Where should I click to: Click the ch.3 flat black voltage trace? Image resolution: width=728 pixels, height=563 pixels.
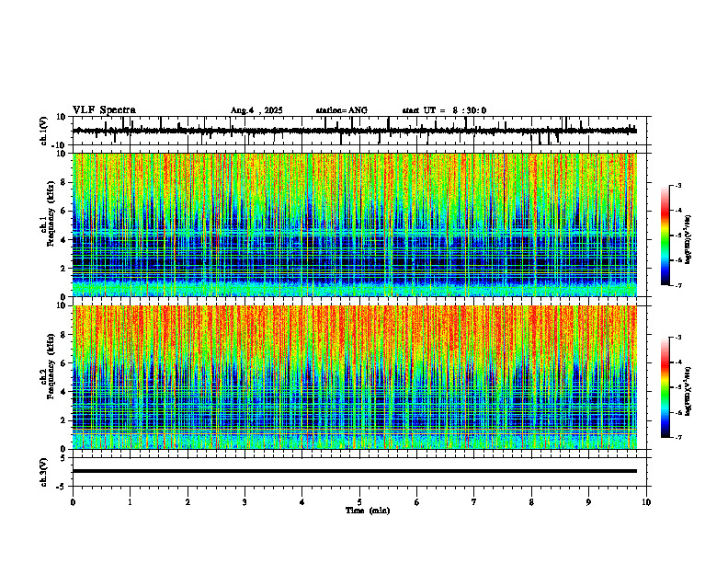click(x=355, y=471)
